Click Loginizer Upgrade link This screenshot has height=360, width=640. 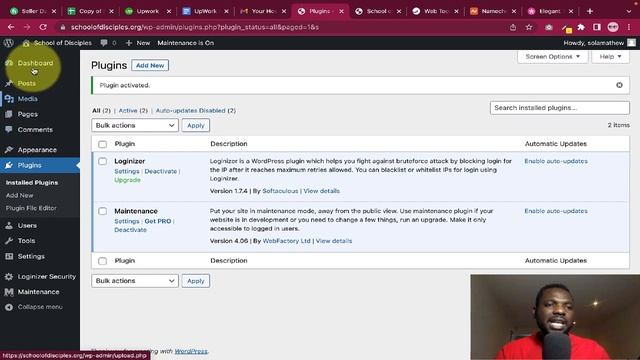click(127, 180)
